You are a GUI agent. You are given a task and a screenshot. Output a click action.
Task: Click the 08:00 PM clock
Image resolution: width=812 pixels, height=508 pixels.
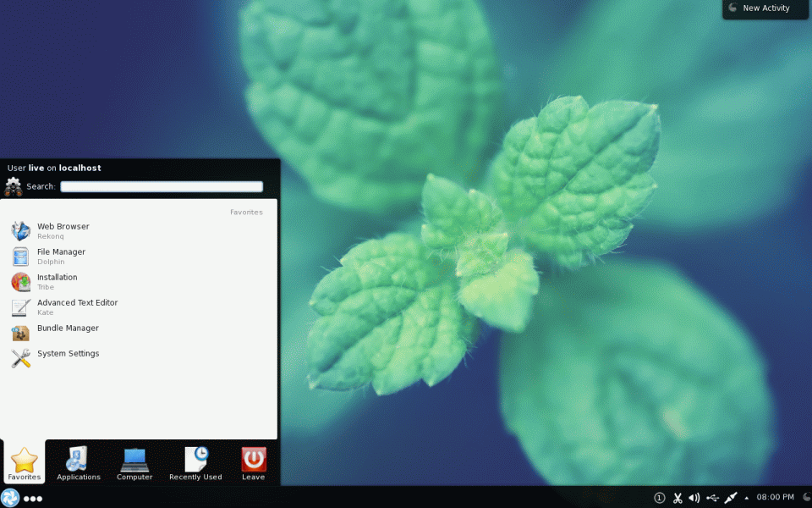776,497
